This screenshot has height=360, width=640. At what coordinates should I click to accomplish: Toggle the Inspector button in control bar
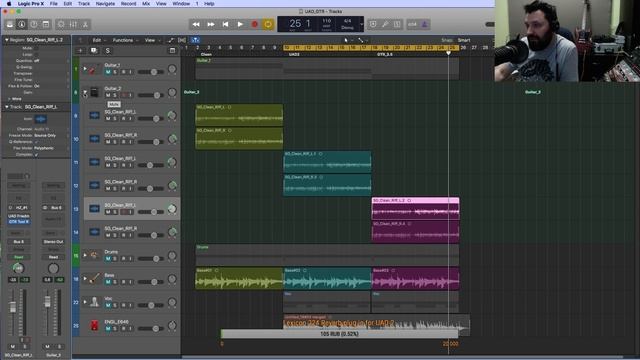coord(22,24)
